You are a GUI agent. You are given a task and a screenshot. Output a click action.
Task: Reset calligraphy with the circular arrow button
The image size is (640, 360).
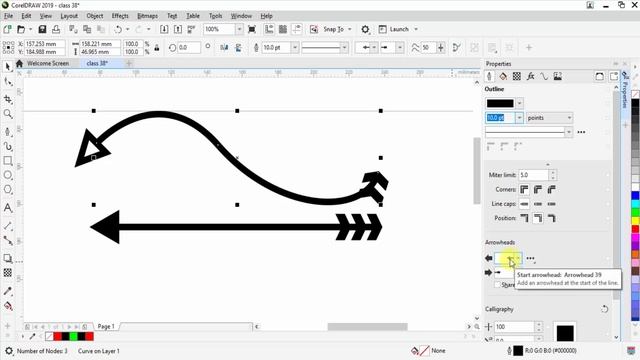(x=604, y=309)
